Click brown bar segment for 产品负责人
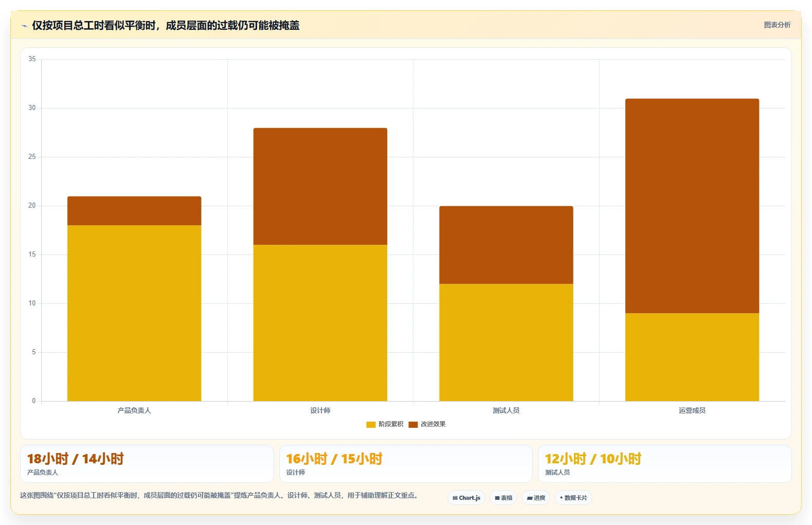812x525 pixels. 134,211
